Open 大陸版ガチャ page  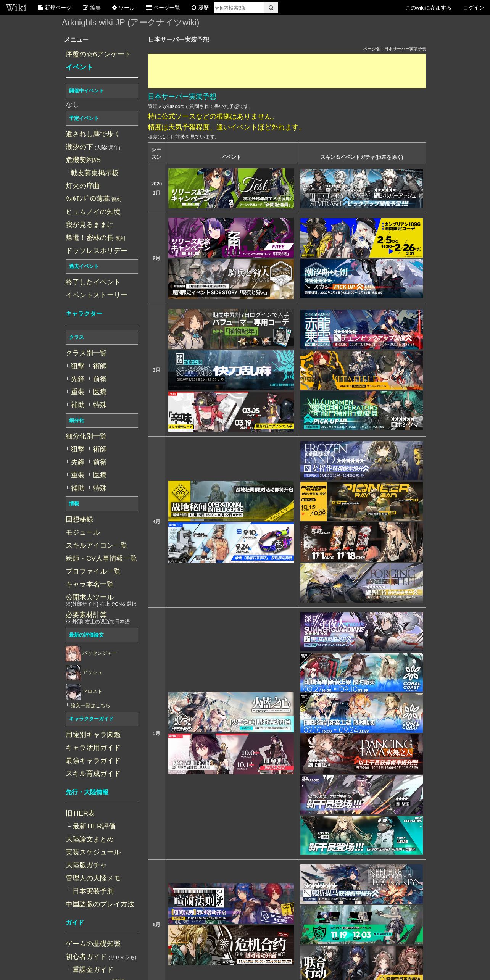click(x=86, y=865)
